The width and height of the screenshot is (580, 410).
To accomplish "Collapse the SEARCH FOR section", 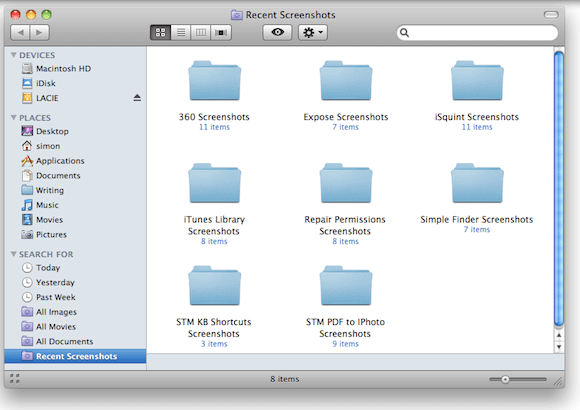I will [14, 254].
